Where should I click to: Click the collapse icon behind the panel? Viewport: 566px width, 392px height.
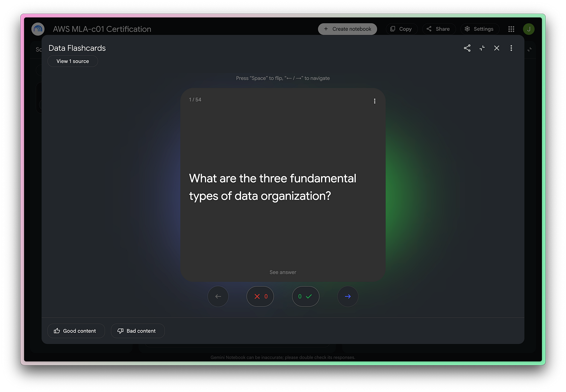(x=529, y=49)
